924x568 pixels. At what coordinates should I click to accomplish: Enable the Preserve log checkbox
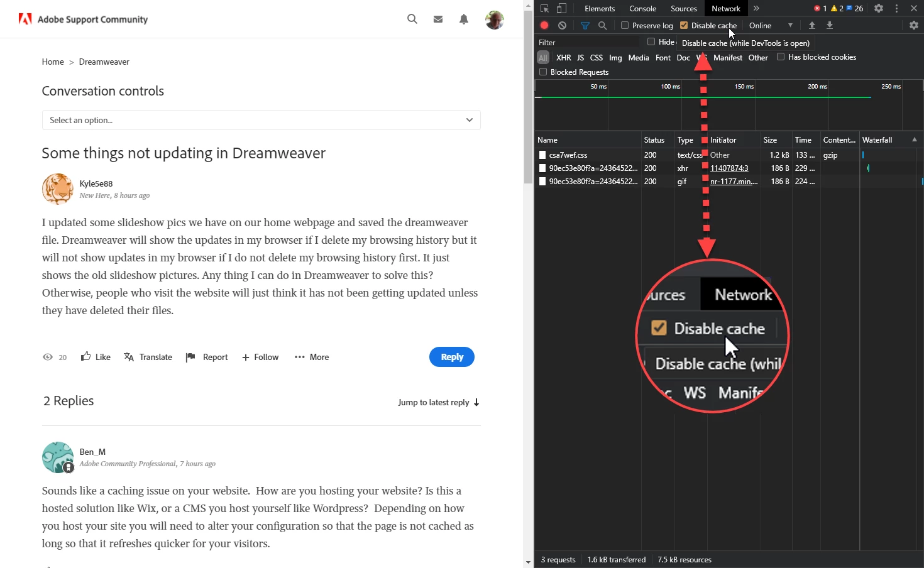click(x=625, y=25)
